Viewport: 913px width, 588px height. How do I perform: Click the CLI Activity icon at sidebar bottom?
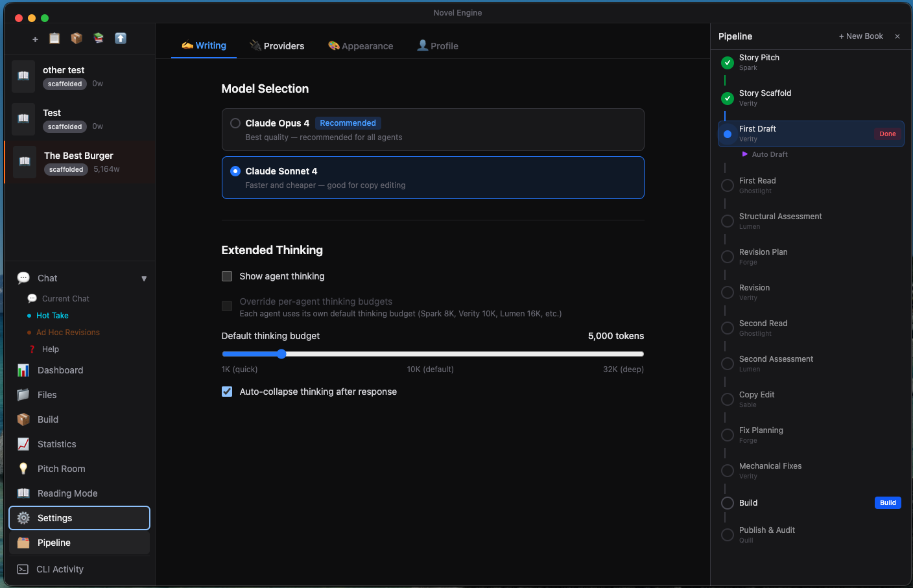coord(23,569)
